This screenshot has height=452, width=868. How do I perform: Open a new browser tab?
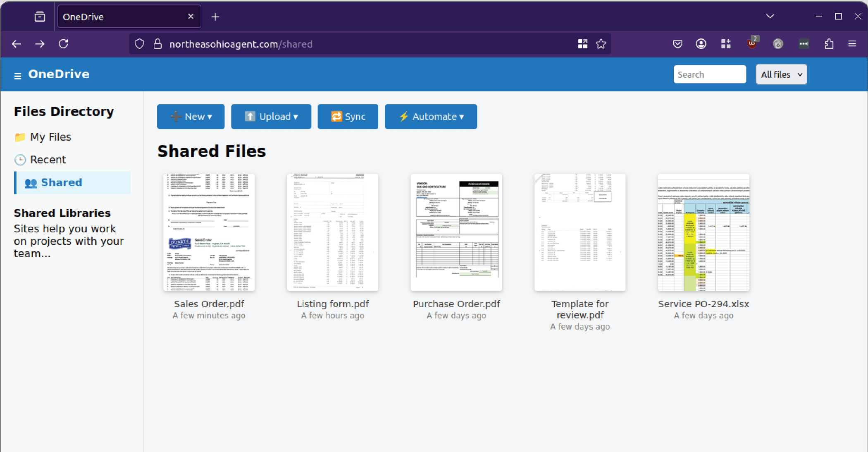pos(215,17)
